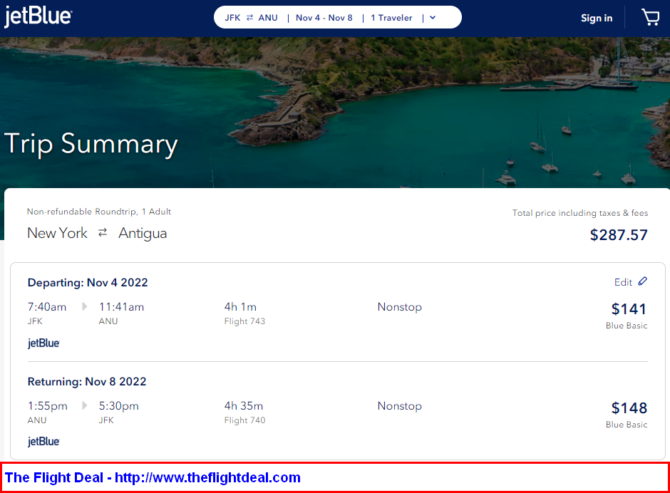This screenshot has height=493, width=670.
Task: Select the JFK origin in search bar
Action: [233, 17]
